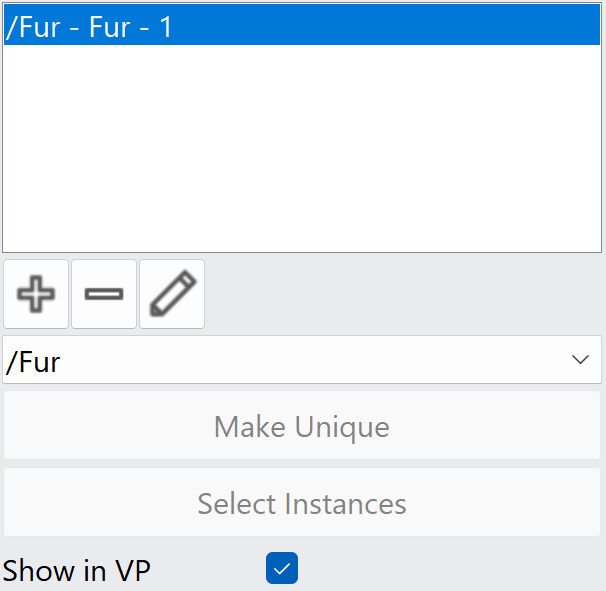Disable Show in VP option
Screen dimensions: 606x591
click(282, 568)
